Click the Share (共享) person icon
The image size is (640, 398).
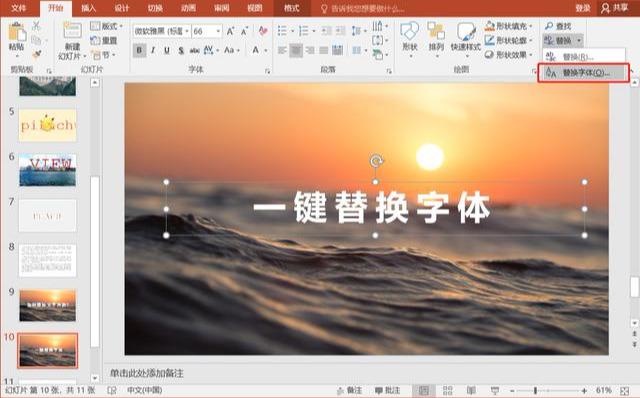coord(605,8)
